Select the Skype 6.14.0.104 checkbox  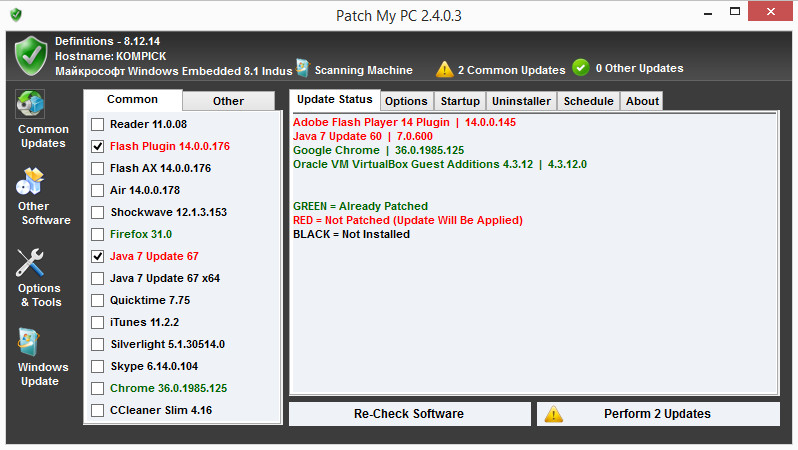click(97, 366)
